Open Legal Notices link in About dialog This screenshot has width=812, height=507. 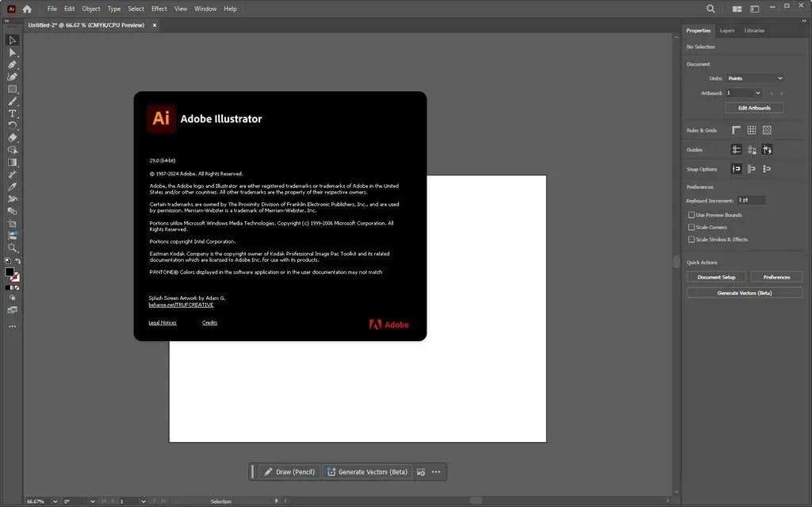click(163, 323)
